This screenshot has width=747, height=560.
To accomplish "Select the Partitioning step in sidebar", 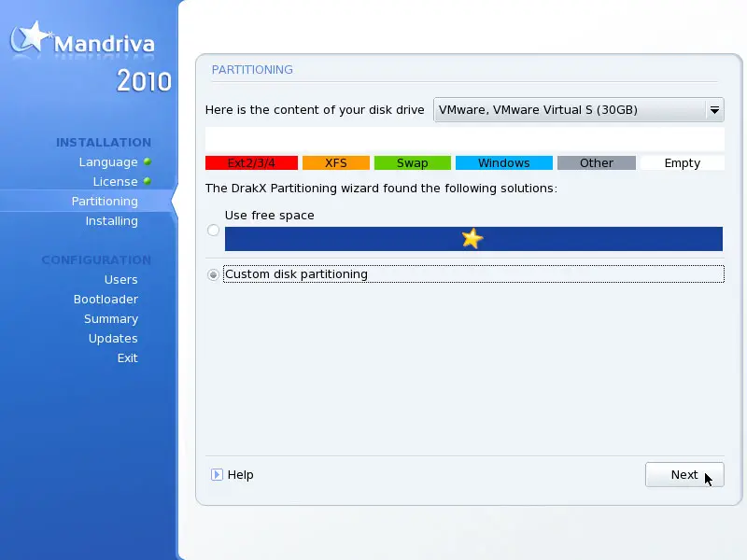I will point(105,201).
